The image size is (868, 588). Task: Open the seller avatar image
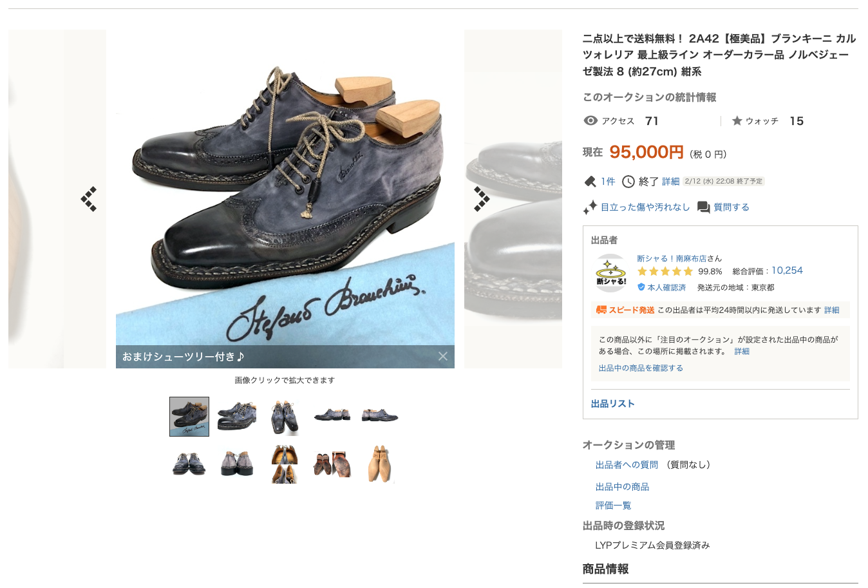point(610,274)
